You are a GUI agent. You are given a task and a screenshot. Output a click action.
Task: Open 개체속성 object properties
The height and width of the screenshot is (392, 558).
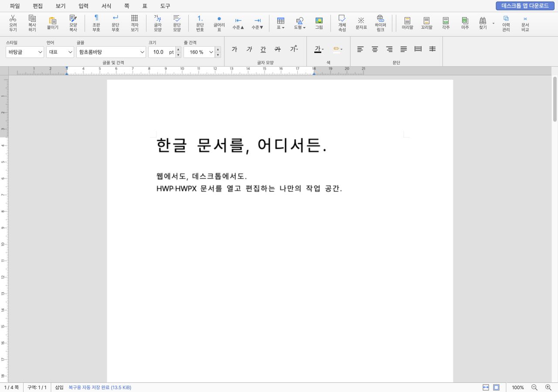[x=342, y=23]
